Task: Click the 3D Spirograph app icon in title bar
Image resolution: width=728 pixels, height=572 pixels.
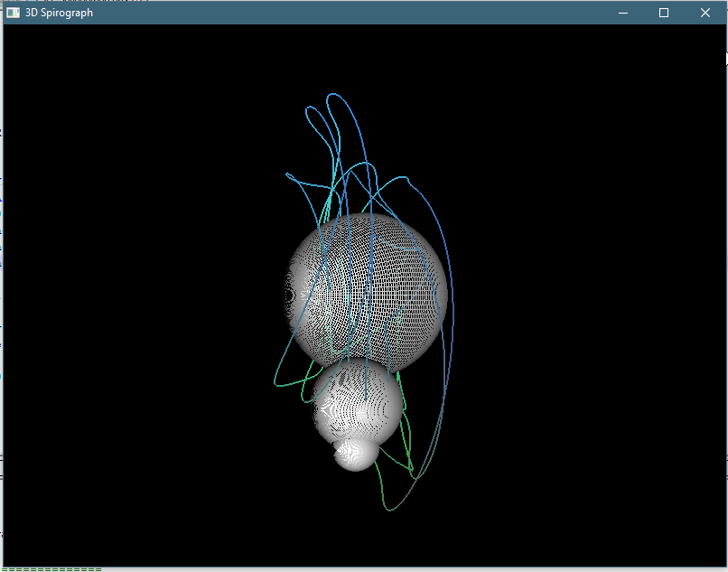Action: (x=13, y=13)
